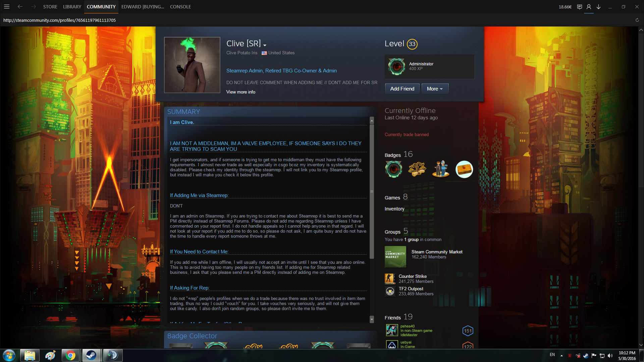Click summary box scroll-down arrow
Screen dimensions: 644x362
pos(372,319)
